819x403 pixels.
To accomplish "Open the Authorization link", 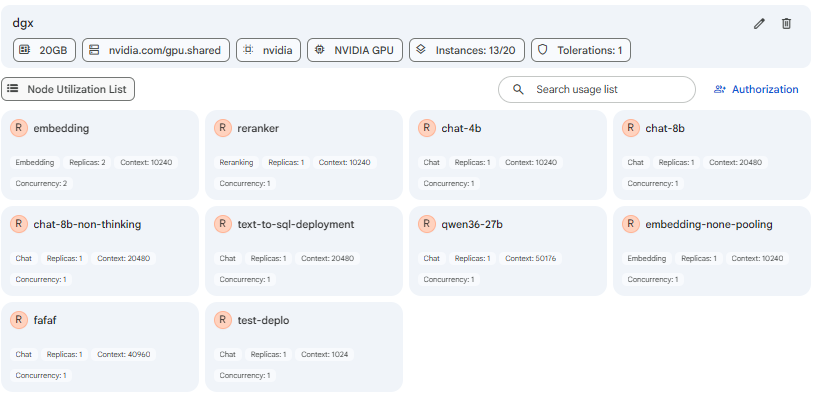I will click(x=756, y=89).
